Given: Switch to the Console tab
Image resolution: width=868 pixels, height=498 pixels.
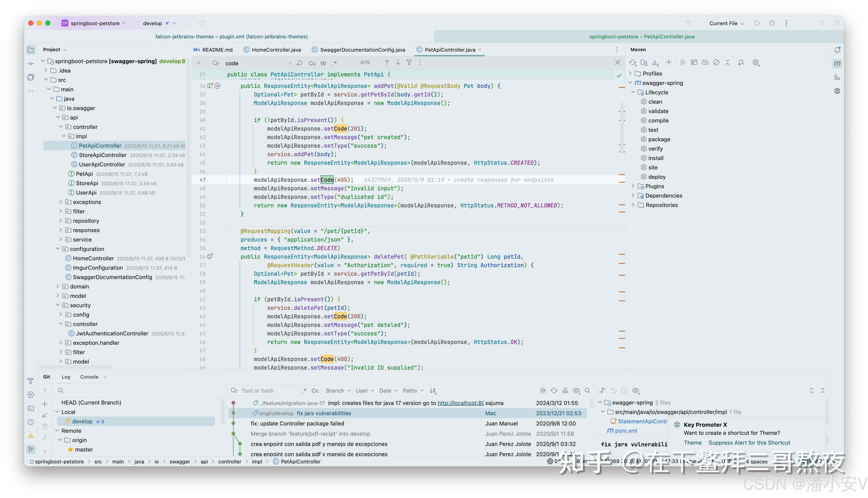Looking at the screenshot, I should tap(89, 377).
